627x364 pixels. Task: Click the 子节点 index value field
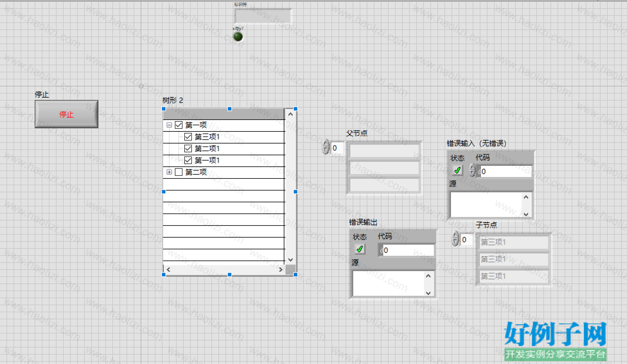tap(467, 239)
